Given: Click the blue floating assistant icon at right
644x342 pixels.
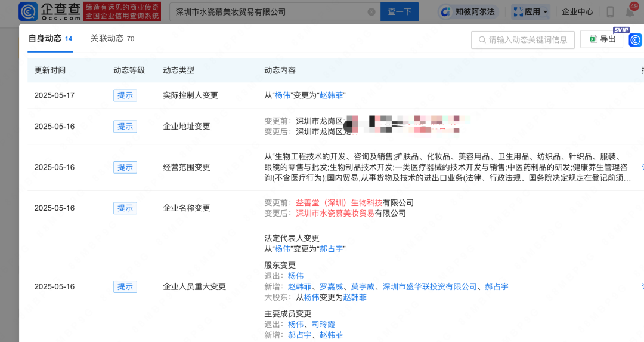Looking at the screenshot, I should [x=636, y=40].
